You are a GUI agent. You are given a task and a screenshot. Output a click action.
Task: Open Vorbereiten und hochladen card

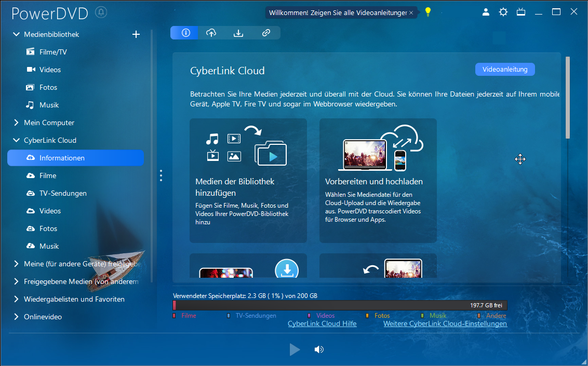(x=378, y=181)
